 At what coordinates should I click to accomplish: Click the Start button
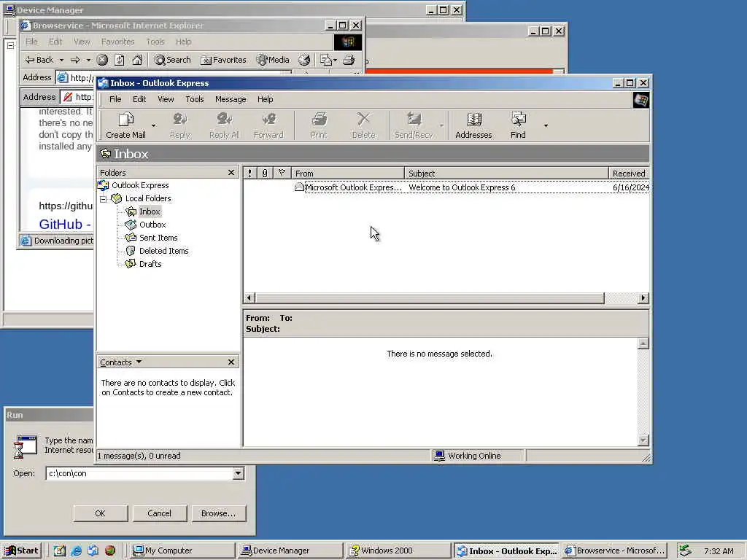coord(21,551)
